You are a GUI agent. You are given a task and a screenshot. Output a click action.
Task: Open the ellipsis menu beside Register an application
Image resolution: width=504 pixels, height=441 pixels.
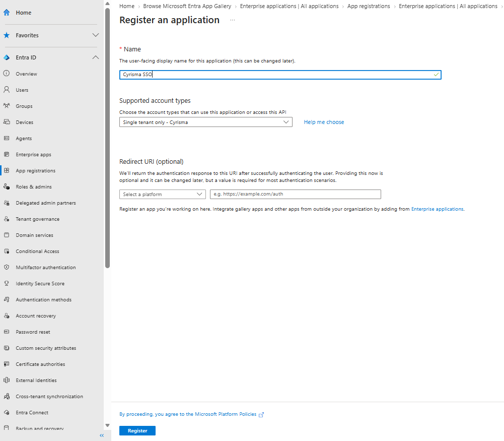pos(233,20)
